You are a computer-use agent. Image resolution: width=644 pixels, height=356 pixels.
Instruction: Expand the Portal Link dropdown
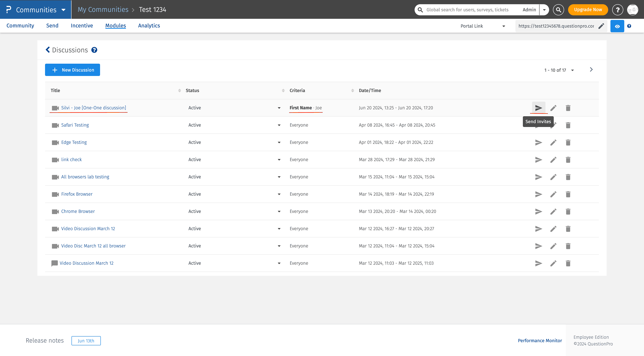(x=504, y=26)
